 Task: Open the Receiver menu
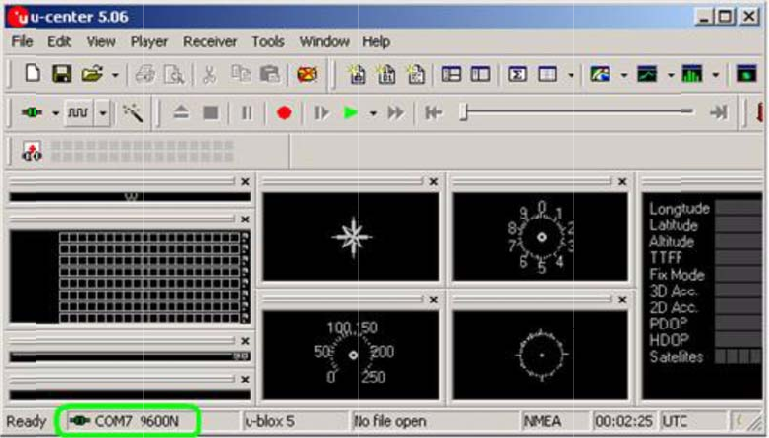[210, 41]
